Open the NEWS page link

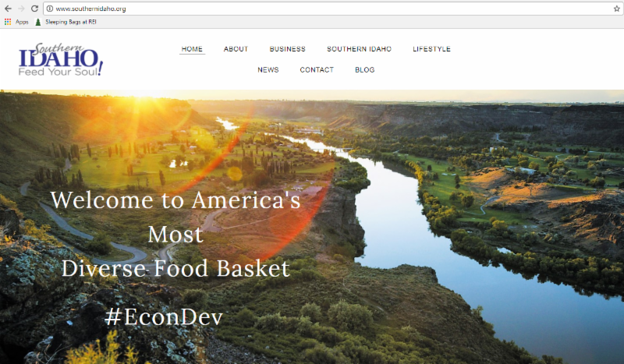coord(268,69)
